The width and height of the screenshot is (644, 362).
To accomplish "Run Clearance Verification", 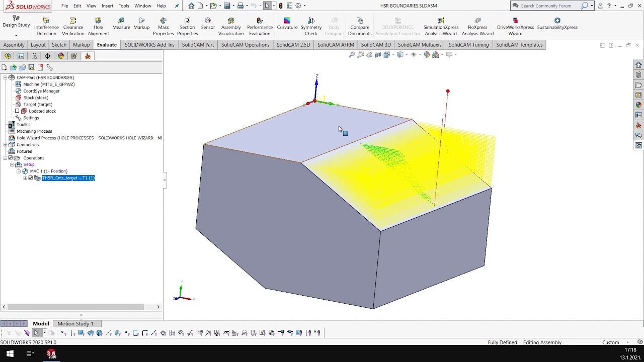I will (x=73, y=27).
